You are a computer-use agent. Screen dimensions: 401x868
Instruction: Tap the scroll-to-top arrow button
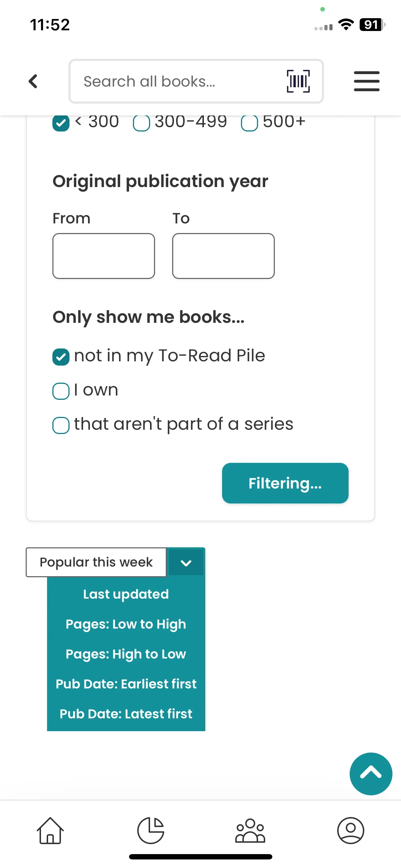coord(371,774)
